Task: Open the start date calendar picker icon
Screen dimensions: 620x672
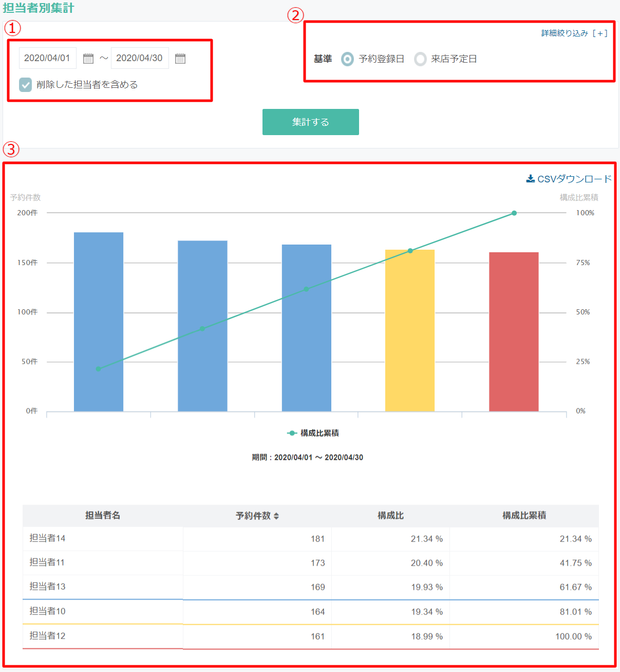Action: pos(88,59)
